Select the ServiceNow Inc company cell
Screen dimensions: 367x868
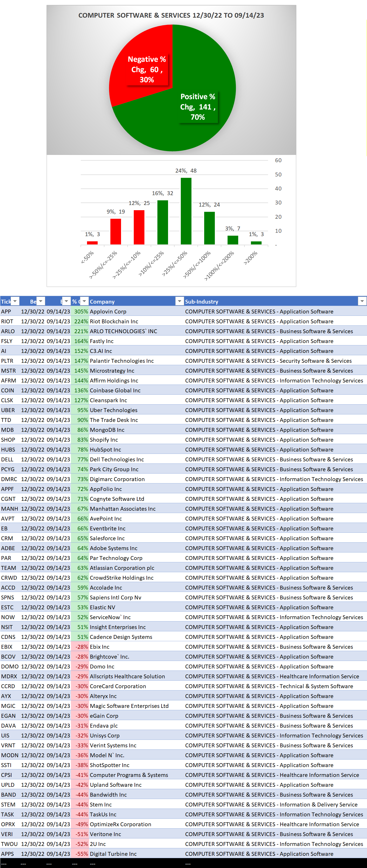pyautogui.click(x=136, y=617)
